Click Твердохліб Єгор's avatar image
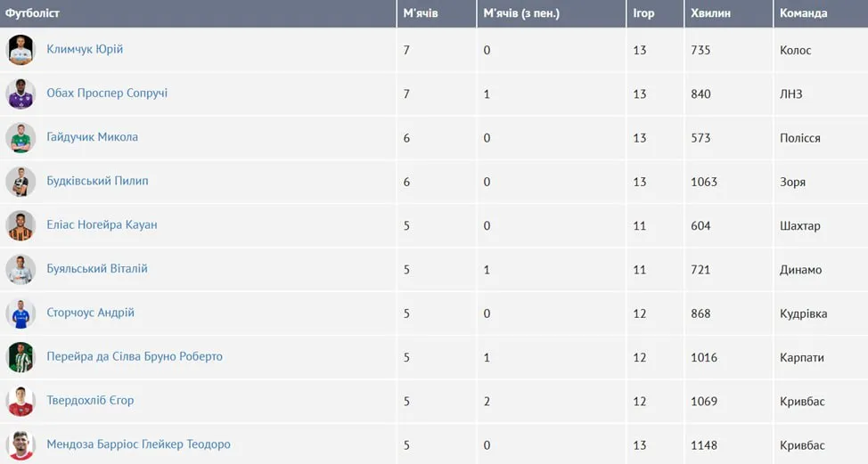The width and height of the screenshot is (868, 464). pyautogui.click(x=20, y=401)
